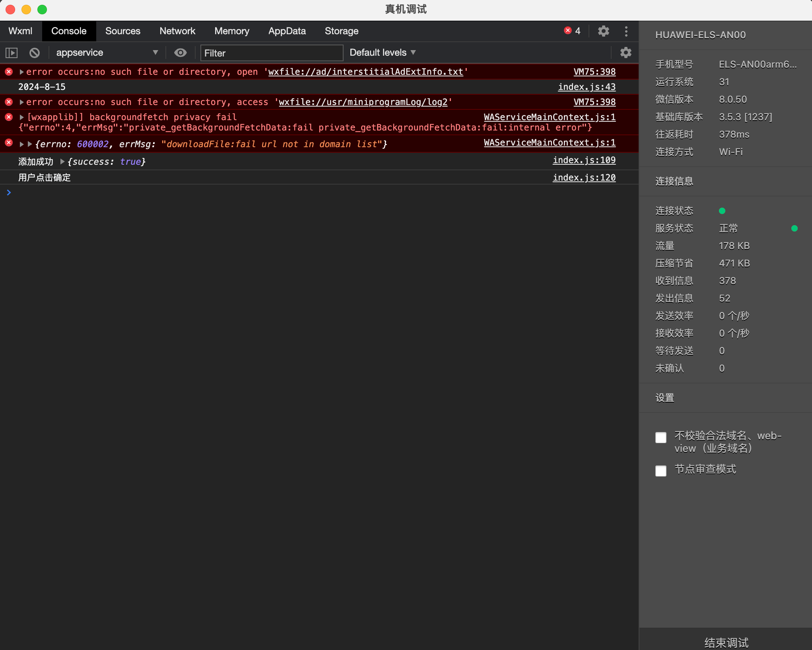Open DevTools settings gear near error count

(603, 31)
